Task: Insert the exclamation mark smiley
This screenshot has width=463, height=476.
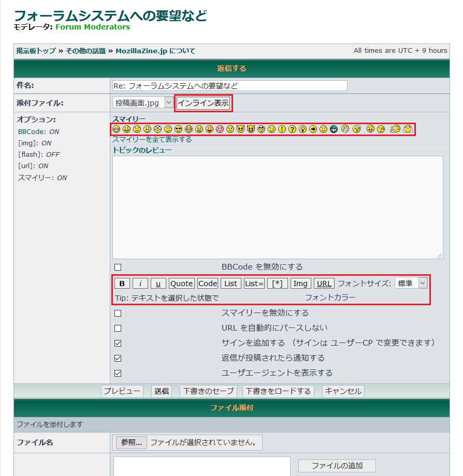Action: tap(282, 129)
